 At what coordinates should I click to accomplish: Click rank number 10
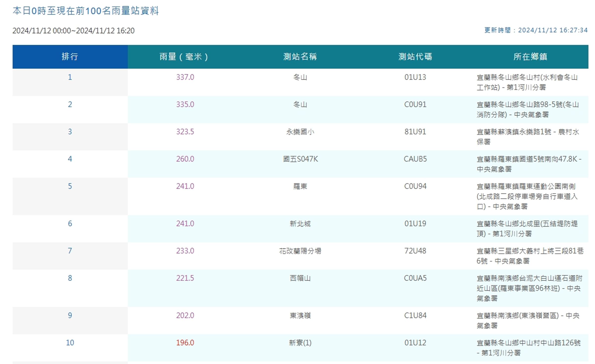pos(70,343)
